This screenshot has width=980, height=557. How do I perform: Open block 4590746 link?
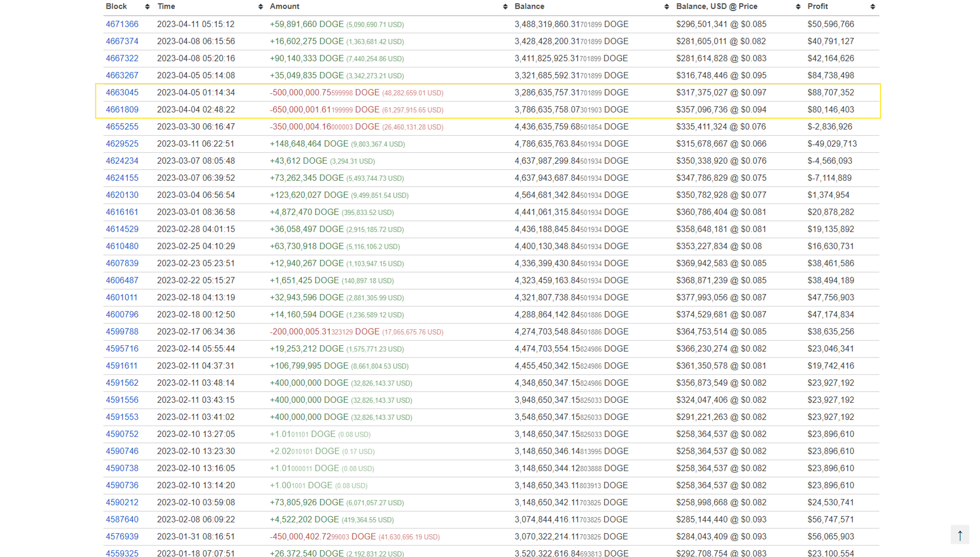point(122,451)
